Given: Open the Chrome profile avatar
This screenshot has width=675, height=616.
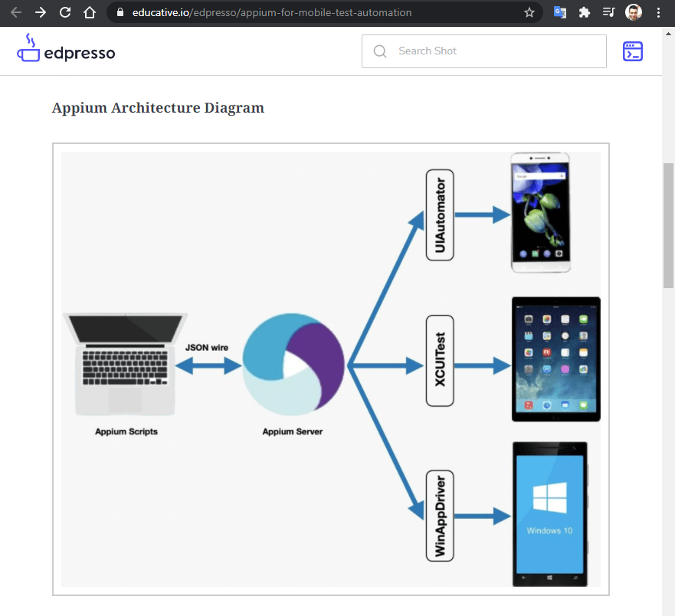Looking at the screenshot, I should click(x=634, y=12).
